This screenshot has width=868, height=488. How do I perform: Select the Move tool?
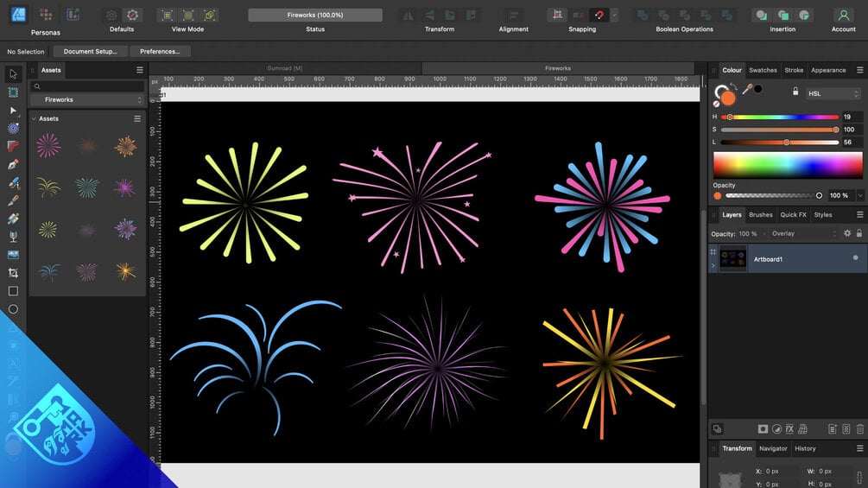13,74
